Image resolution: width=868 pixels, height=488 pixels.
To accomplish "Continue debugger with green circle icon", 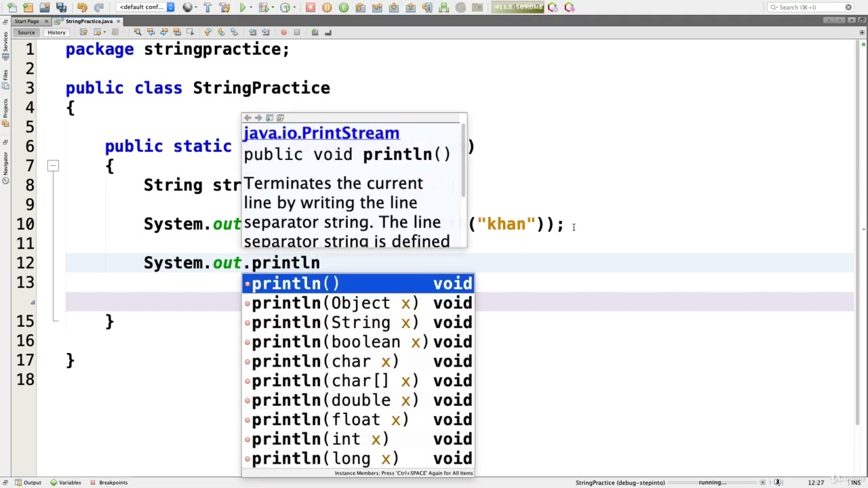I will pyautogui.click(x=344, y=7).
